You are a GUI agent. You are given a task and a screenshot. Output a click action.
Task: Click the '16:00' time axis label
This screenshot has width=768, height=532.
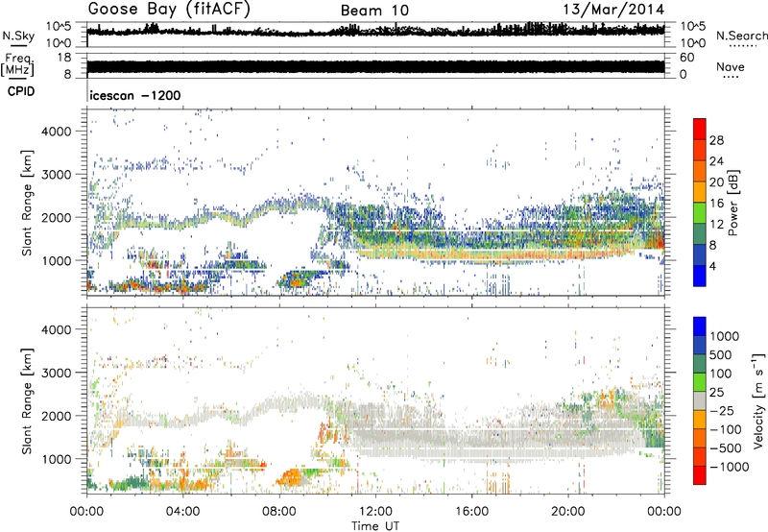(471, 512)
